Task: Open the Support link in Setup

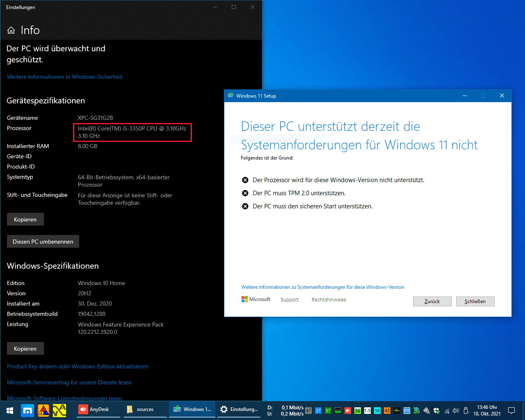Action: [290, 300]
